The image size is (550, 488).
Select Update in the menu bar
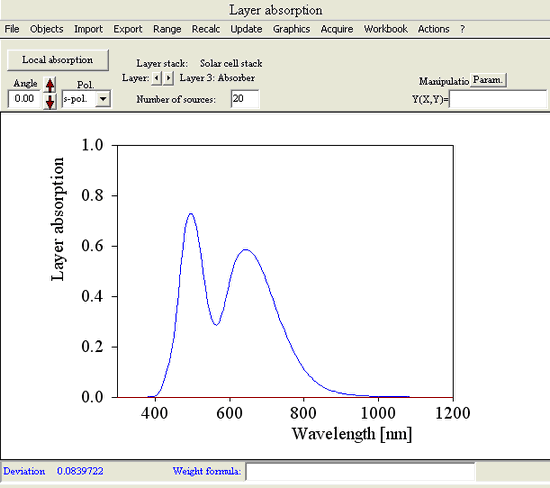coord(246,29)
